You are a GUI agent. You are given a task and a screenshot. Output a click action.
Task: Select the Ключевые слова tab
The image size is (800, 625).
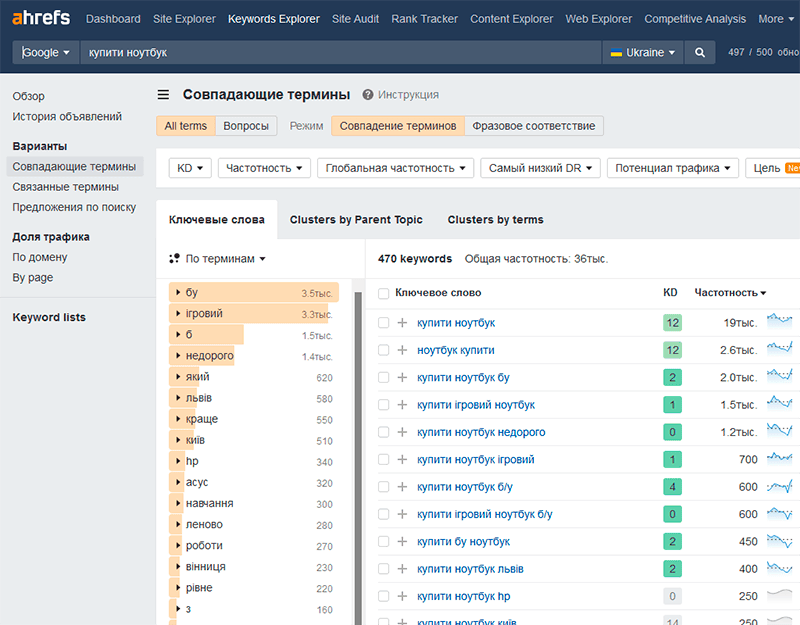[217, 219]
